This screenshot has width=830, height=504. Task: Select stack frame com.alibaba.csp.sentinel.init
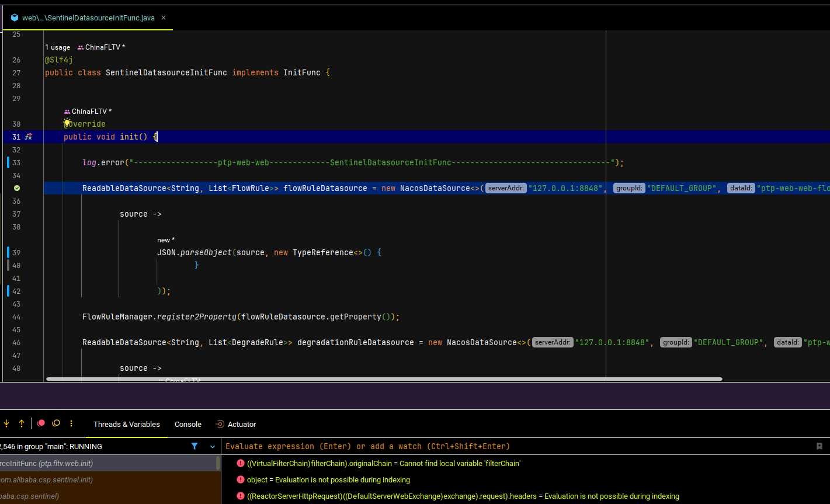pos(108,479)
